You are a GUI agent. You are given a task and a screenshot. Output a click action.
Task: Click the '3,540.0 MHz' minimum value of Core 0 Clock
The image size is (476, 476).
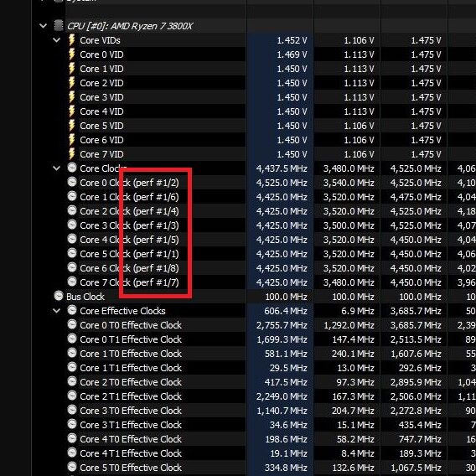point(349,183)
